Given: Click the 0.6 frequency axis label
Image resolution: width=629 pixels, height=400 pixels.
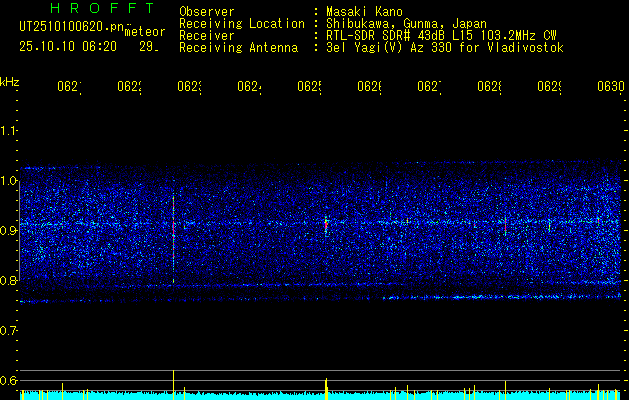Looking at the screenshot, I should pos(8,380).
